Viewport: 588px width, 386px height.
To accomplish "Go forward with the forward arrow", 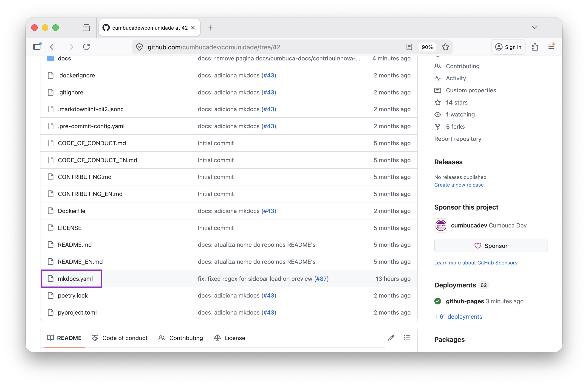I will pos(70,47).
